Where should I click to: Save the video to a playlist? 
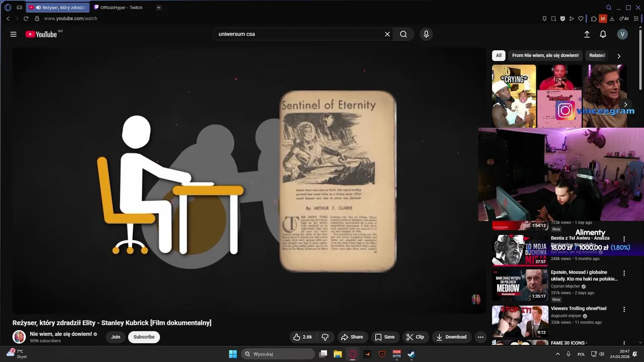coord(385,337)
